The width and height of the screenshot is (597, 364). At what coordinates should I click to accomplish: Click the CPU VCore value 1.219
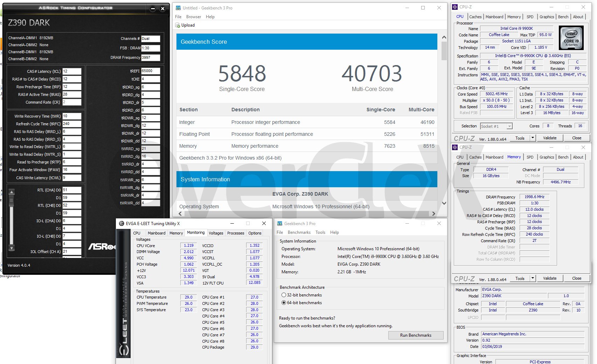coord(188,246)
